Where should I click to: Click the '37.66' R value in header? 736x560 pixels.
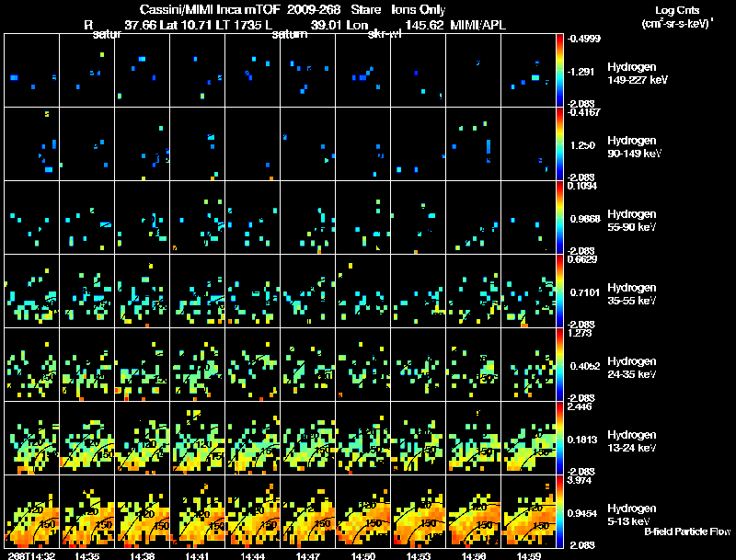pos(141,25)
